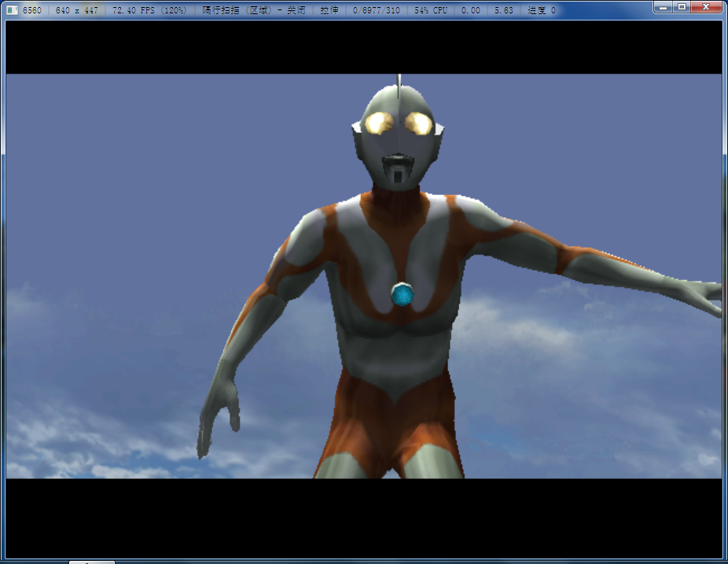Minimize the emulator game window
This screenshot has width=728, height=564.
[x=663, y=7]
